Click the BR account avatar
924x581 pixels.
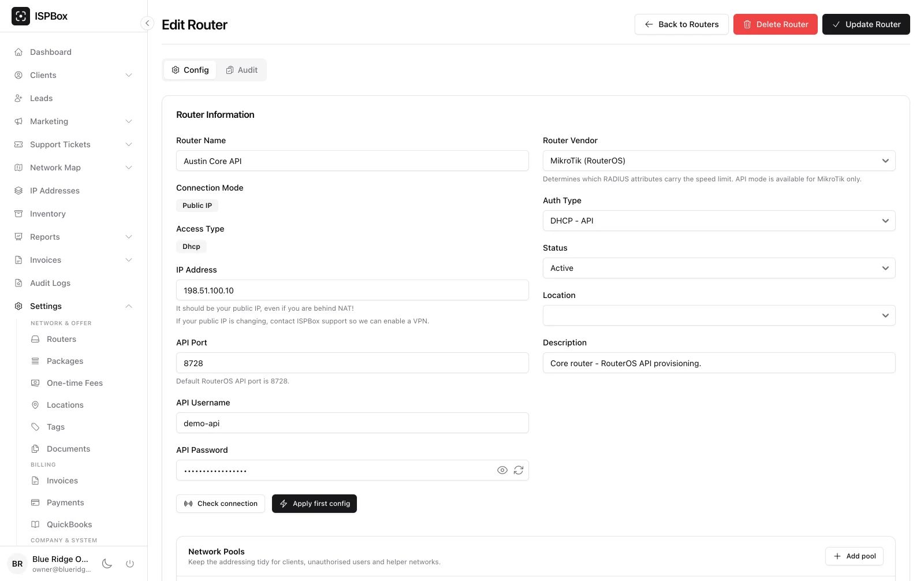pos(17,564)
